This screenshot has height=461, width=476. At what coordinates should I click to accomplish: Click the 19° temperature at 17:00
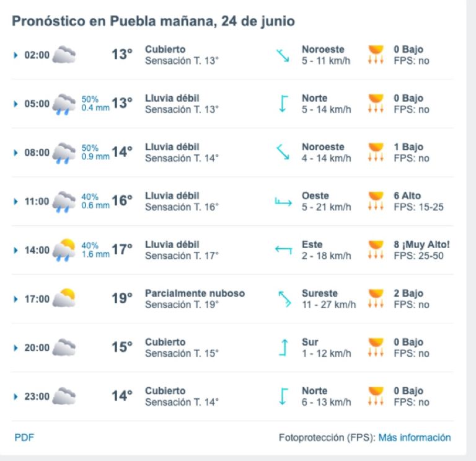122,298
